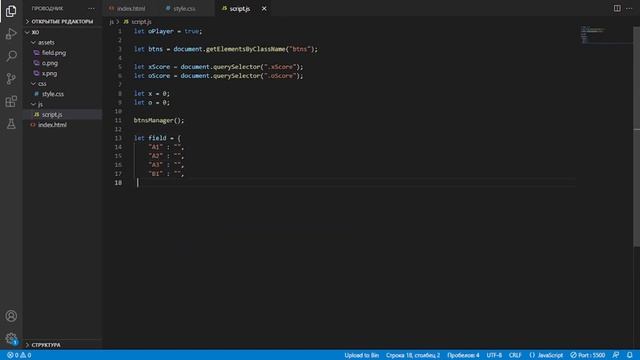Click the "B1" key string
This screenshot has height=360, width=640.
(x=156, y=173)
